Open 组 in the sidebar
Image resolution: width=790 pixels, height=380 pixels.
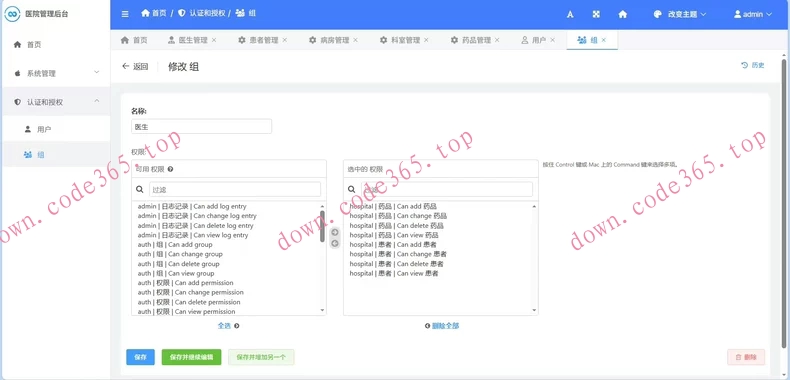pyautogui.click(x=55, y=155)
